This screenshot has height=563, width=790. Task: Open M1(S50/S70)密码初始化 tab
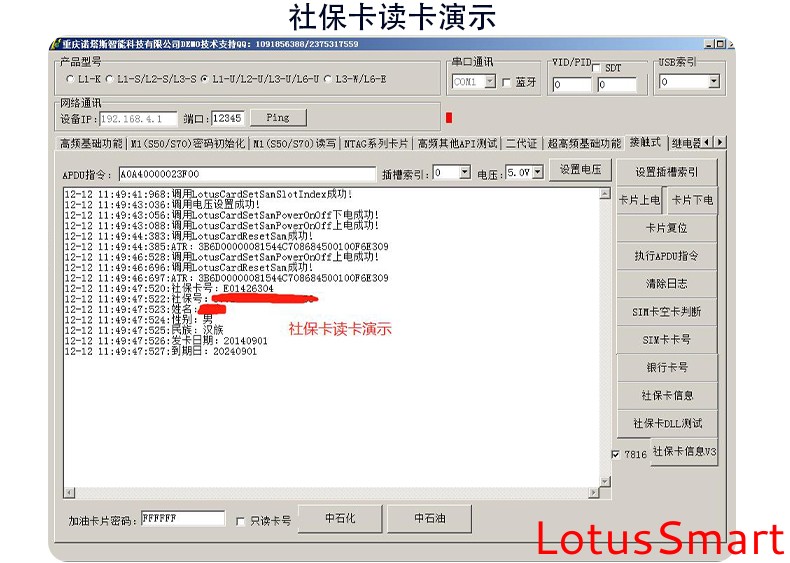tap(187, 144)
